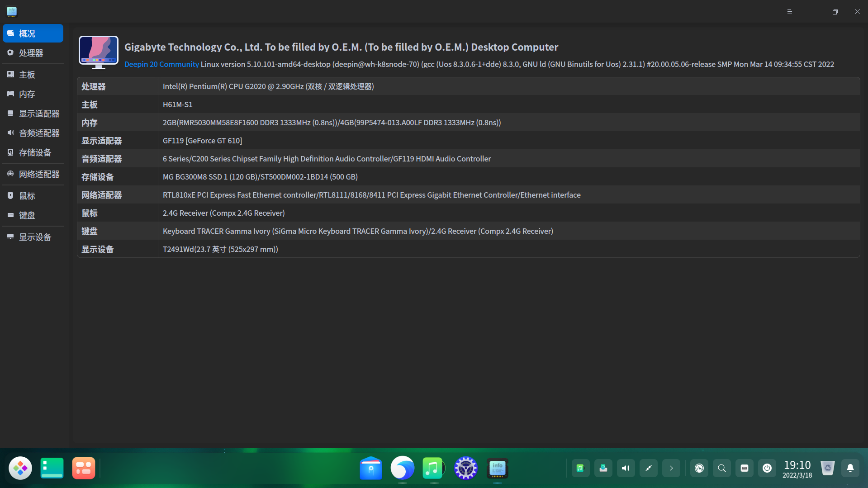Show the 音频适配器 sidebar page
Viewport: 868px width, 488px height.
[x=33, y=133]
